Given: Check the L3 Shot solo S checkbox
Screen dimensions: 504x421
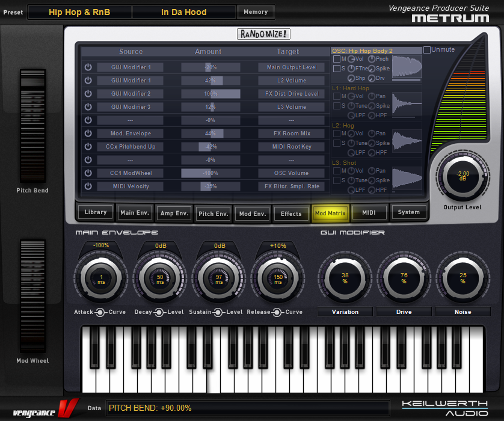Looking at the screenshot, I should click(x=337, y=180).
